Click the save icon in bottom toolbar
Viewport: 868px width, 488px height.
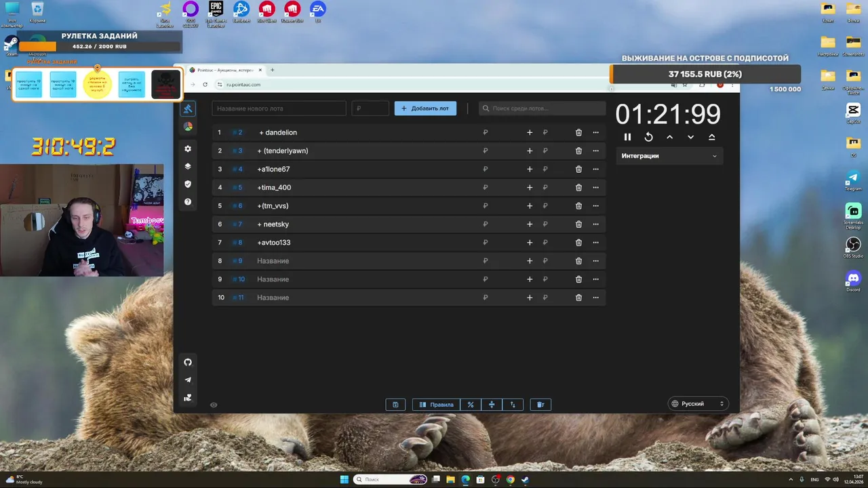[x=395, y=405]
